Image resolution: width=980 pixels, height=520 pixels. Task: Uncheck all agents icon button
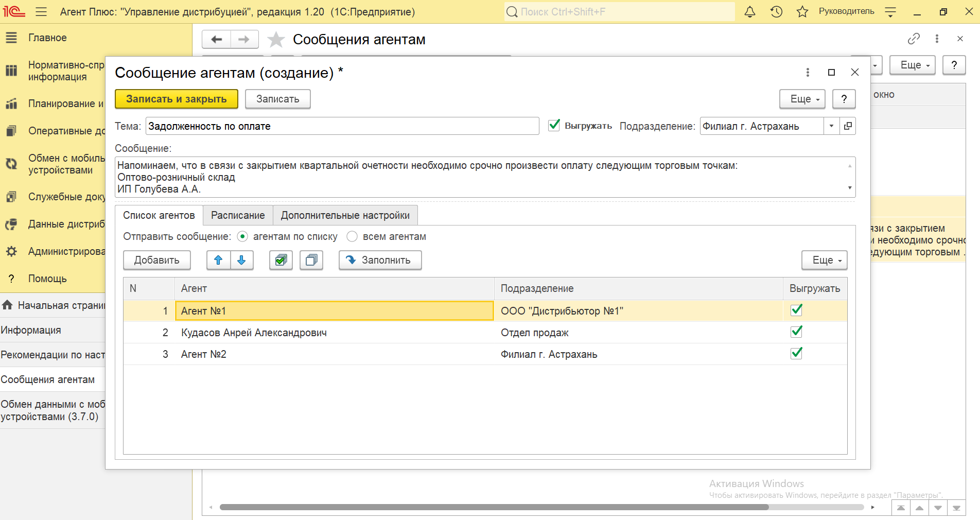tap(311, 260)
